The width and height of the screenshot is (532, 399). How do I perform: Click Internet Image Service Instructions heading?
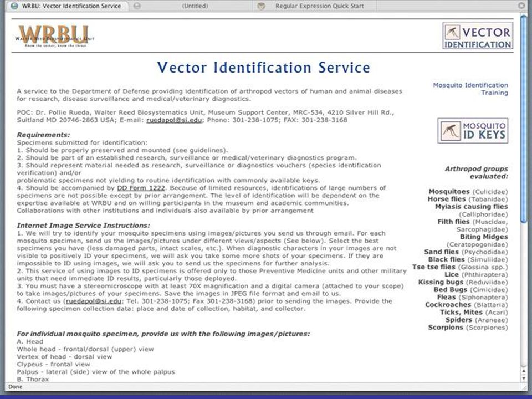click(84, 226)
